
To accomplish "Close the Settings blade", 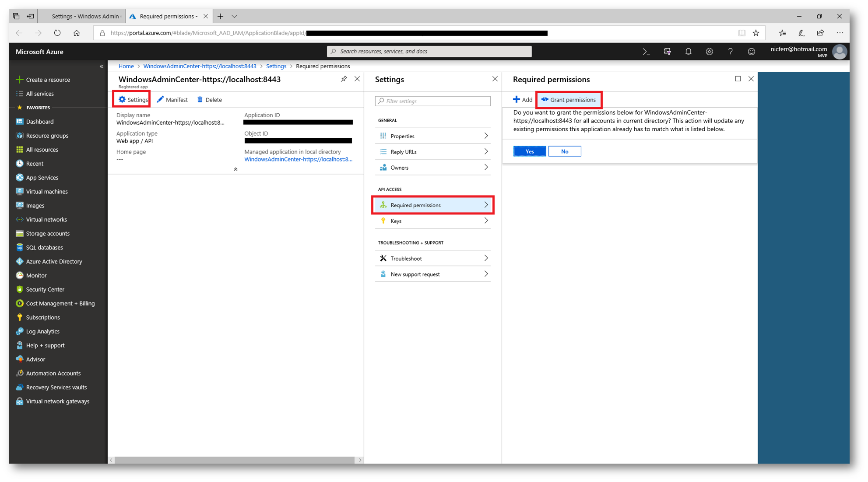I will pyautogui.click(x=495, y=79).
